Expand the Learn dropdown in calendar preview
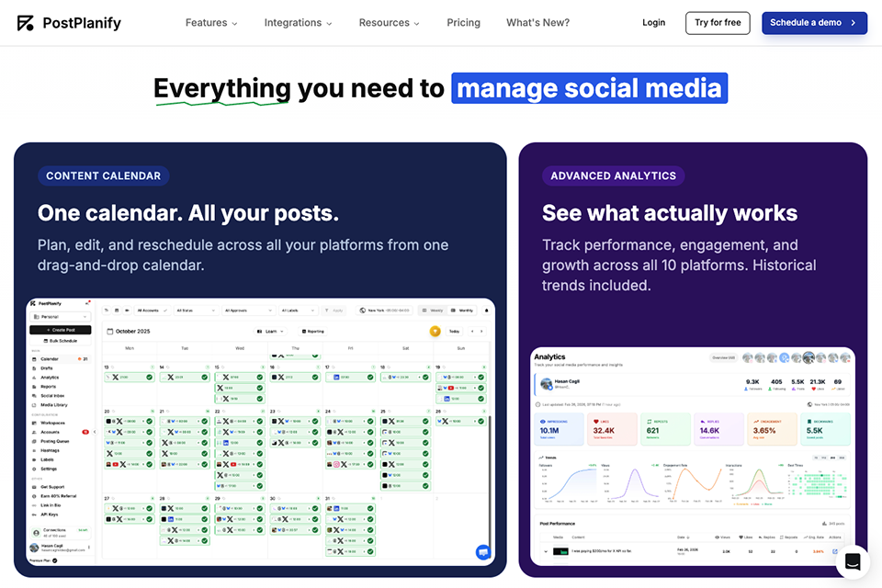Image resolution: width=882 pixels, height=588 pixels. (270, 332)
